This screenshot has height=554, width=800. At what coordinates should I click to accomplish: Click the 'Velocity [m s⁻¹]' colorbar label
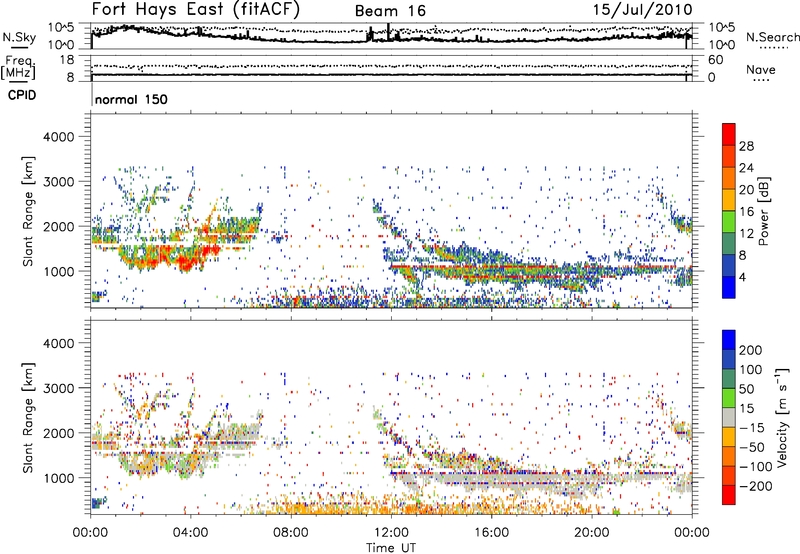coord(781,418)
